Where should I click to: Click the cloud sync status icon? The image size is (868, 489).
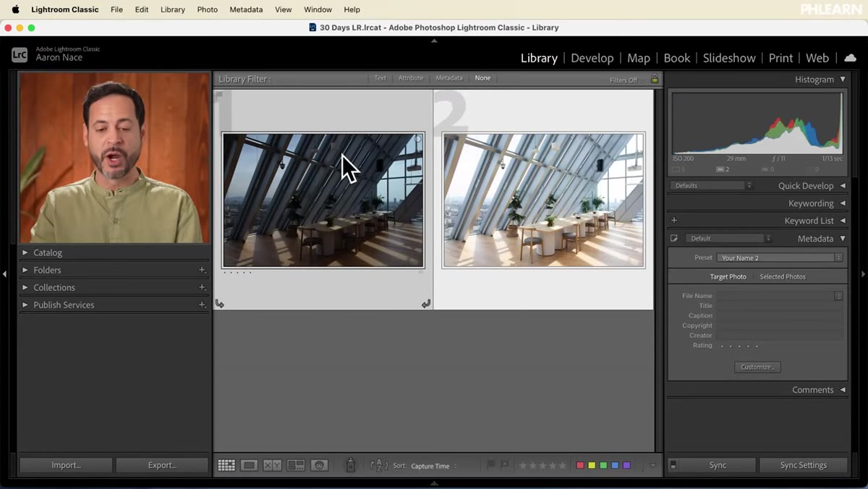851,58
